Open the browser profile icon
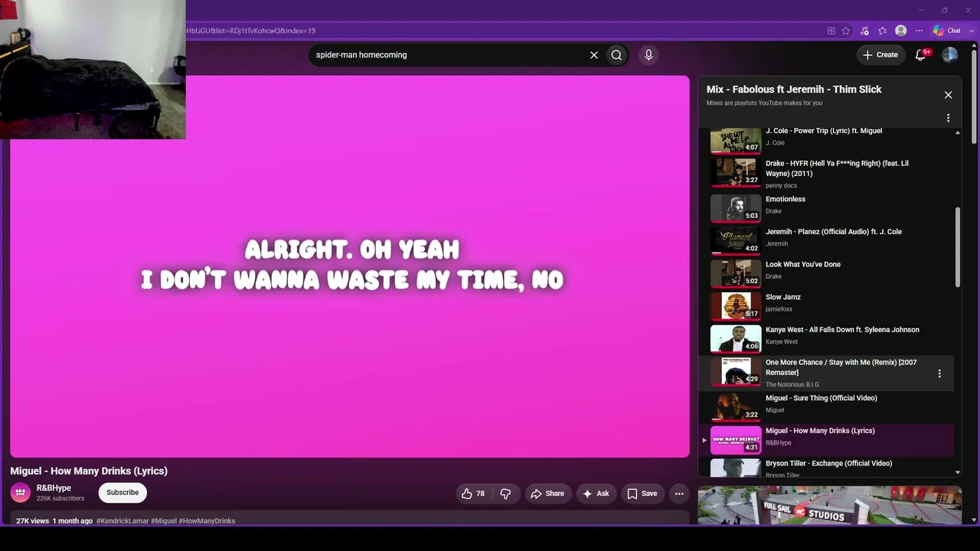The height and width of the screenshot is (551, 980). tap(901, 31)
